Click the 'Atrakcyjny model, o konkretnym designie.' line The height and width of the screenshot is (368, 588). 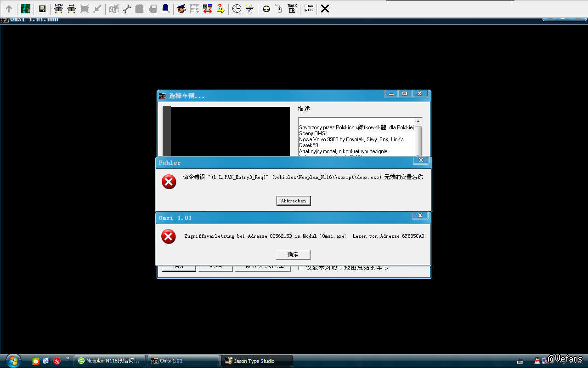click(x=344, y=151)
